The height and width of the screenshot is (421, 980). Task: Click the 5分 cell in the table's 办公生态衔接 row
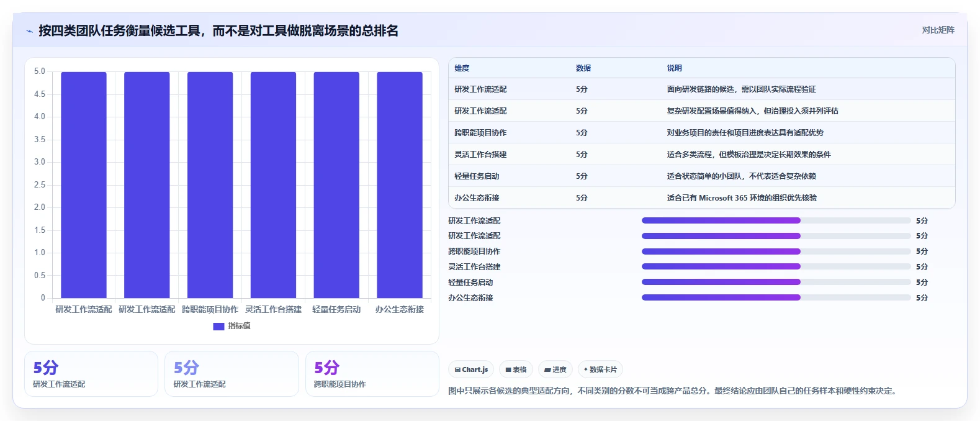click(x=582, y=198)
